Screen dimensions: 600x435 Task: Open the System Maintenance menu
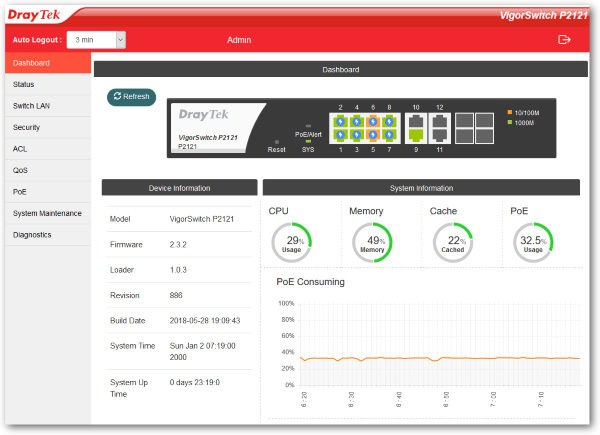coord(48,213)
